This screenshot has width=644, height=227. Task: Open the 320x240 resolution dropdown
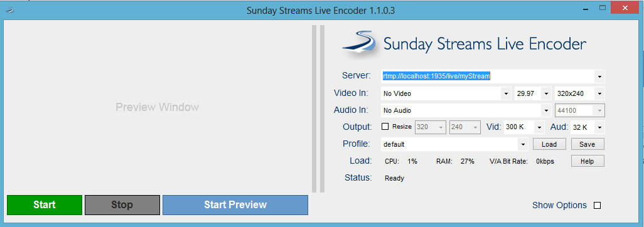(x=599, y=93)
